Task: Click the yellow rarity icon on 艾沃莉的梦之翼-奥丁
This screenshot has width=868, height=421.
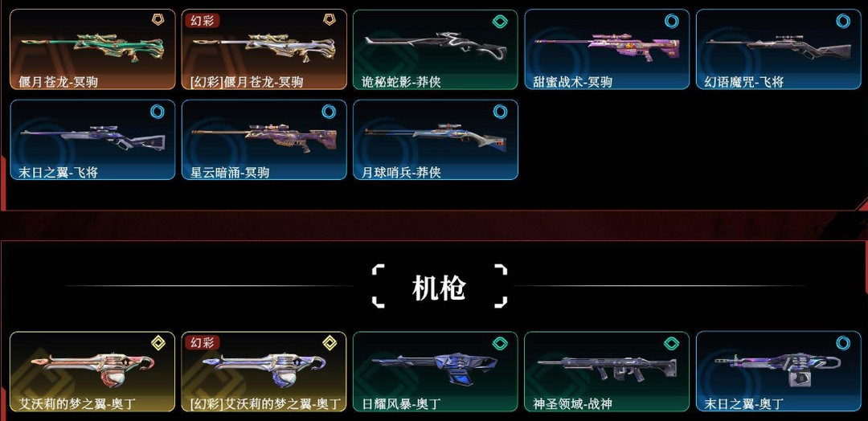Action: pyautogui.click(x=158, y=343)
